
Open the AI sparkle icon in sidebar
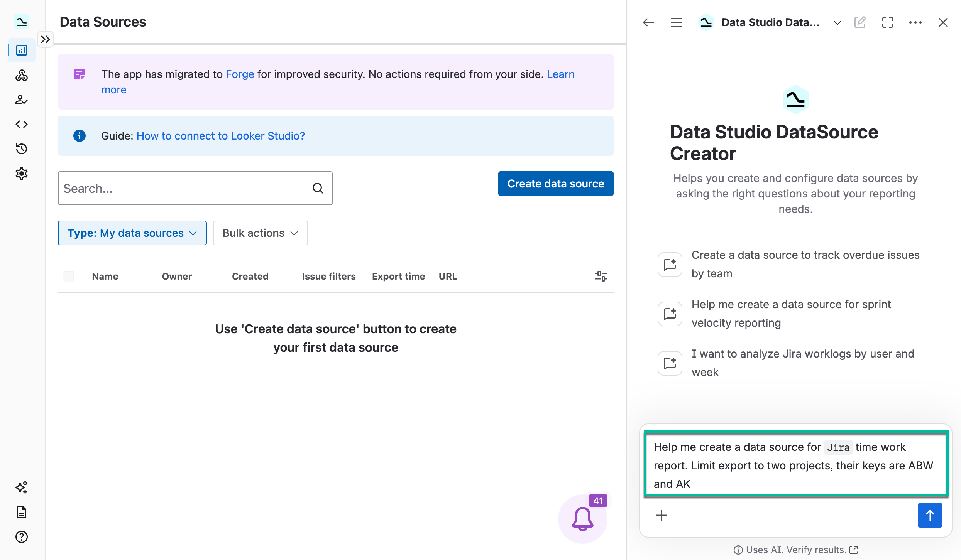click(22, 487)
